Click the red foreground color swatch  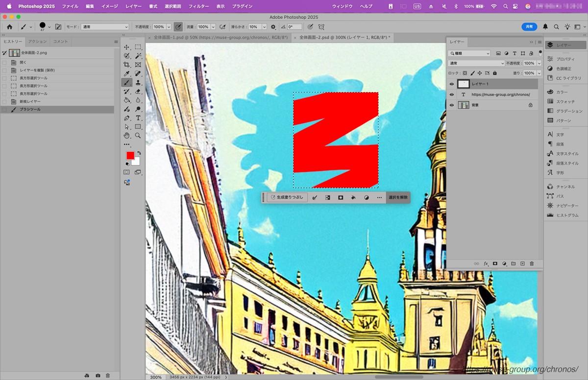(x=130, y=155)
